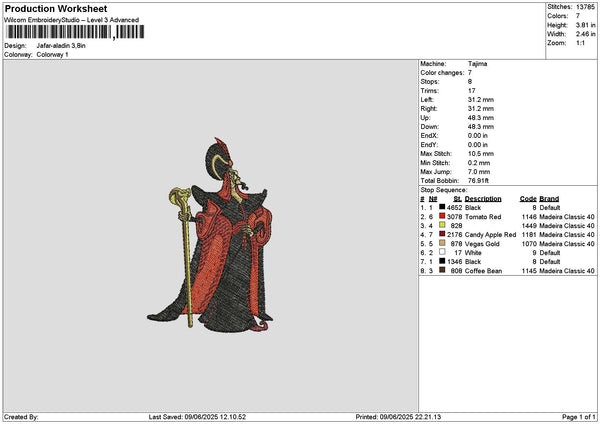Click the 'Candy Apple Red' description

pyautogui.click(x=490, y=235)
